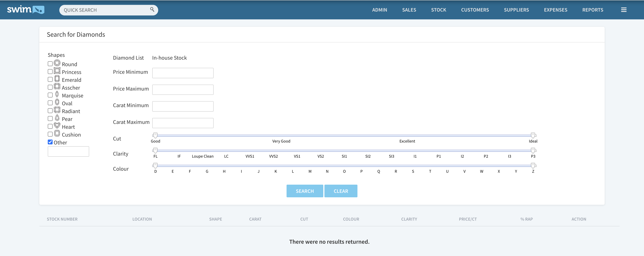644x256 pixels.
Task: Click the Marquise diamond shape icon
Action: 57,94
